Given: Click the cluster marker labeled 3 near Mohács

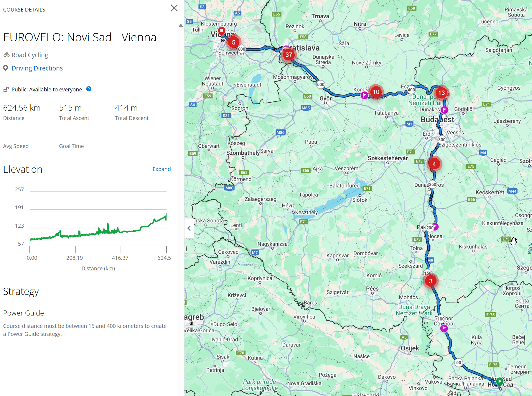Looking at the screenshot, I should (x=431, y=281).
